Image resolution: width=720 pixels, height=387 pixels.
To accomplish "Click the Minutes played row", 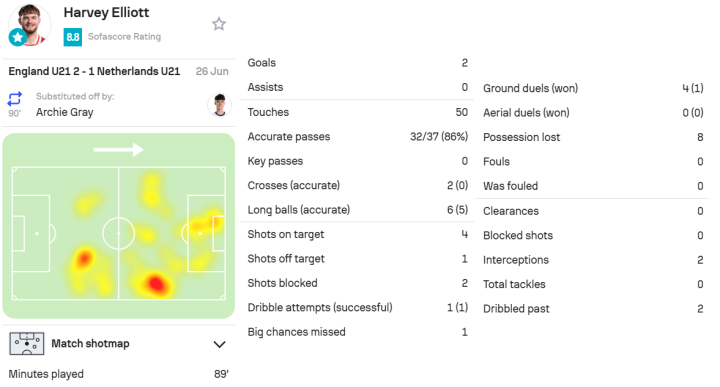I will [119, 374].
